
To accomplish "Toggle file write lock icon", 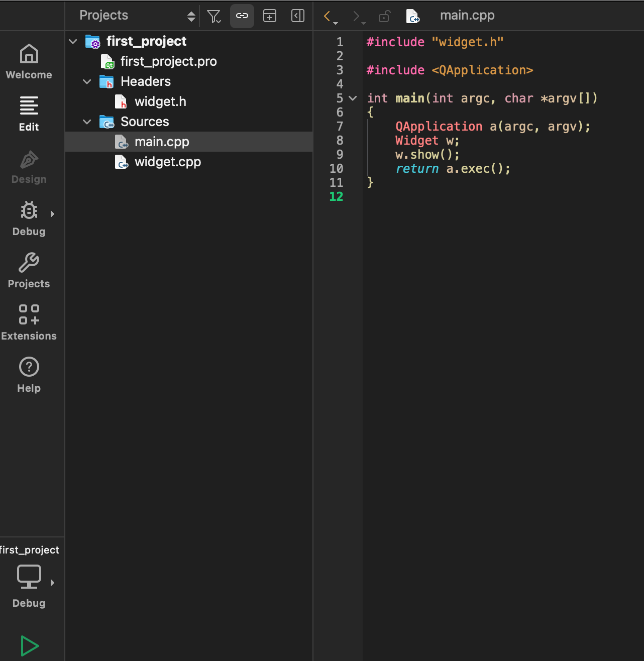I will point(384,16).
